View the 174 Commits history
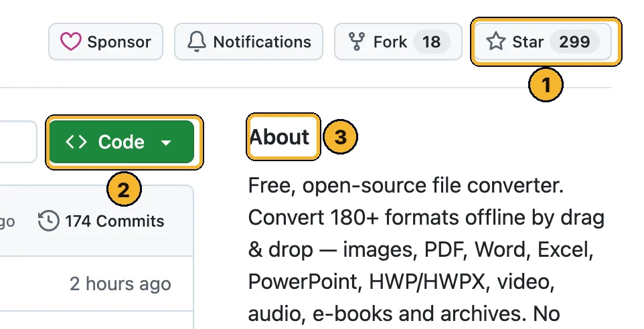The height and width of the screenshot is (329, 644). click(101, 221)
